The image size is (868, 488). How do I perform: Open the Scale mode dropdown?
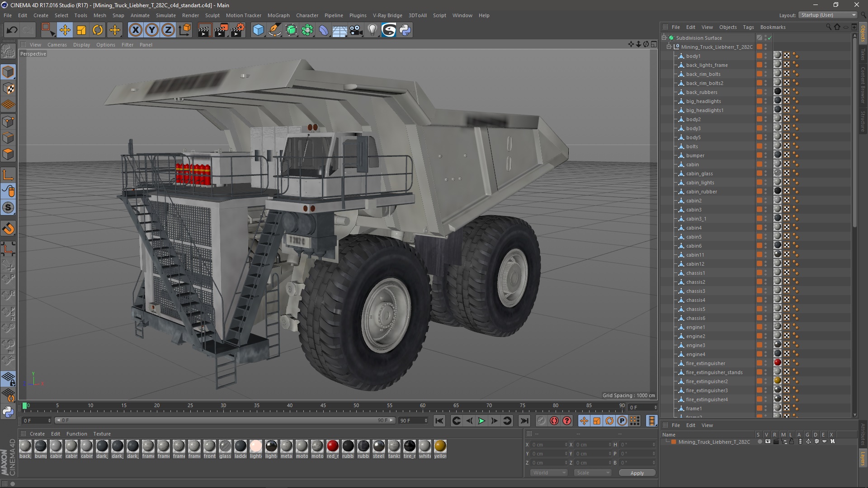pos(593,473)
